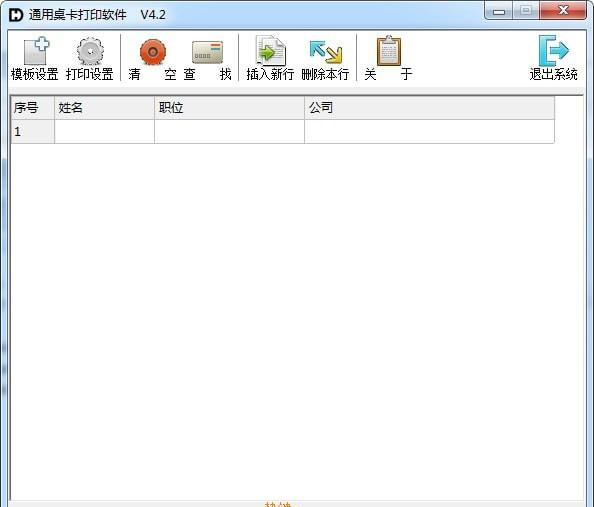The image size is (594, 507).
Task: Select row number 1 cell
Action: coord(33,131)
